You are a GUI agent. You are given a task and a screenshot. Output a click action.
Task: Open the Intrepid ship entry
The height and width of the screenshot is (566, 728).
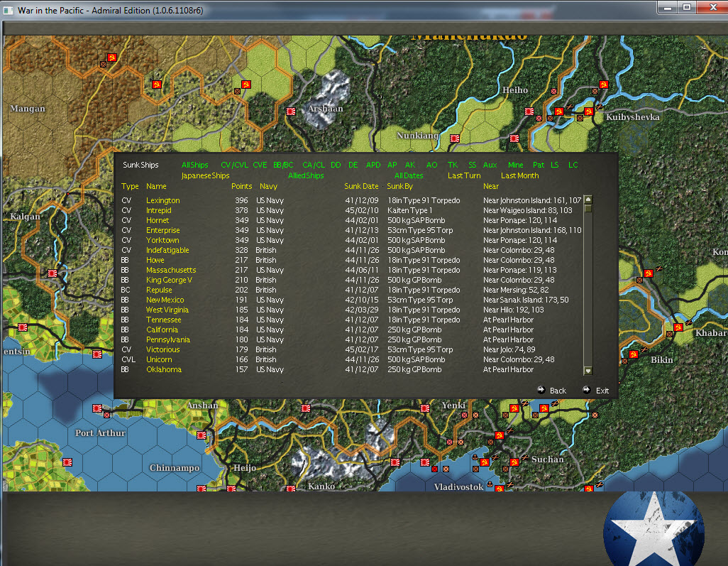(x=159, y=210)
